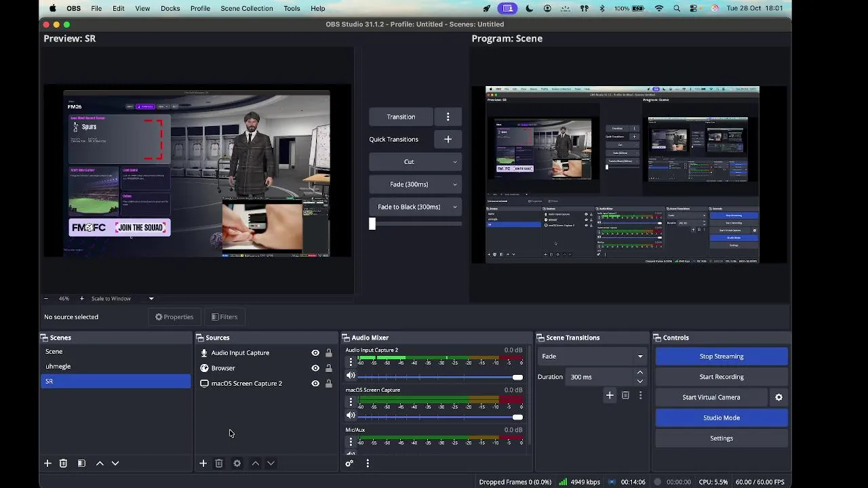This screenshot has height=488, width=868.
Task: Click Start Recording button
Action: coord(722,377)
